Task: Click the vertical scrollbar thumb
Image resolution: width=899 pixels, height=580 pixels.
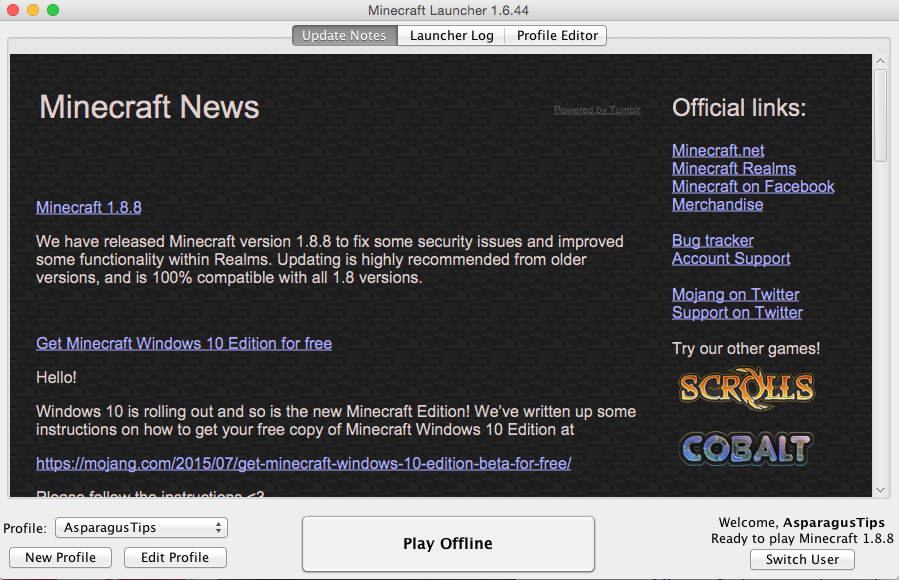Action: (881, 116)
